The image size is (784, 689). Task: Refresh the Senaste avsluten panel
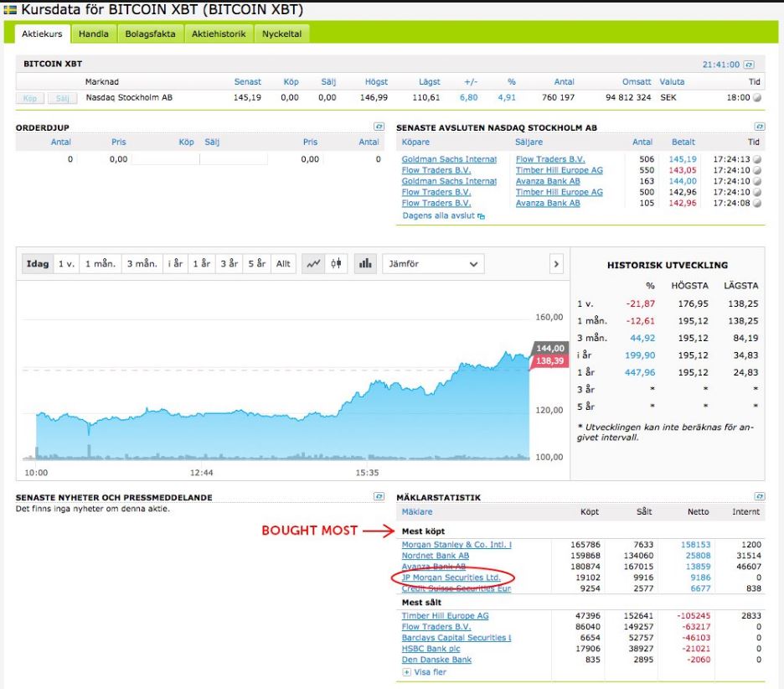tap(759, 127)
